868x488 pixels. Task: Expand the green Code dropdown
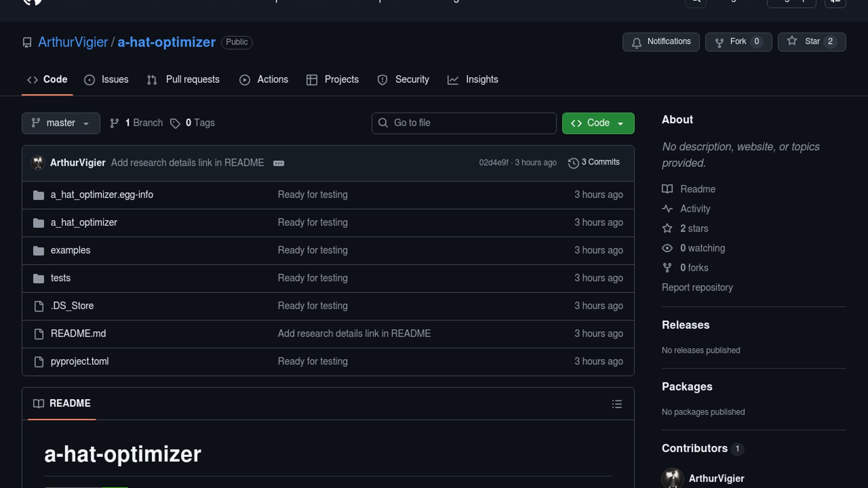[x=598, y=123]
